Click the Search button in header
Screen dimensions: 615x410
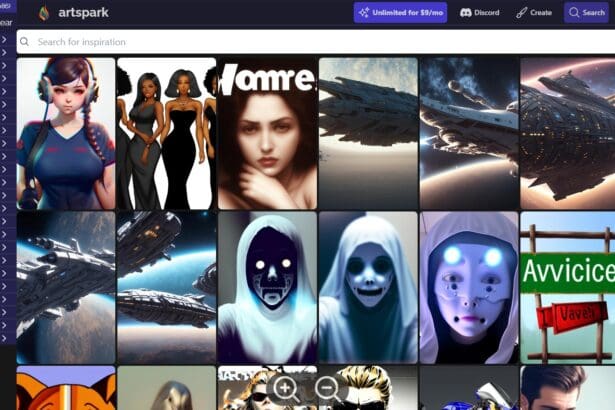pyautogui.click(x=586, y=13)
